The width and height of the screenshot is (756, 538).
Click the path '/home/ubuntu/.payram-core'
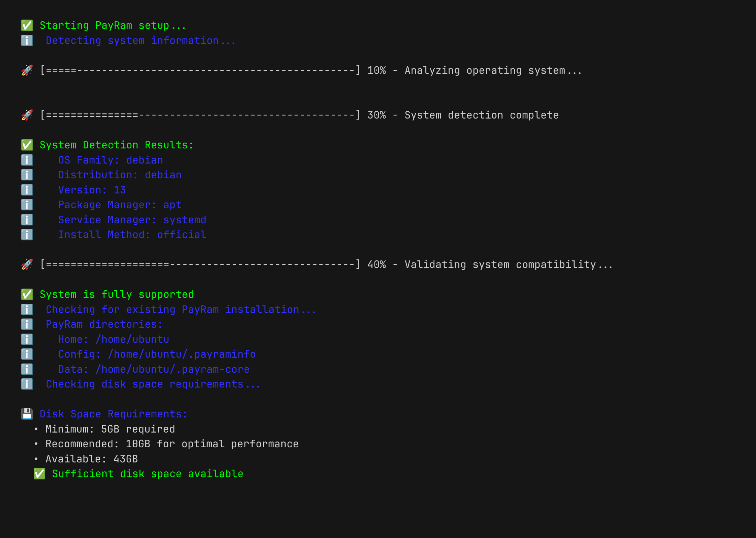click(x=173, y=369)
